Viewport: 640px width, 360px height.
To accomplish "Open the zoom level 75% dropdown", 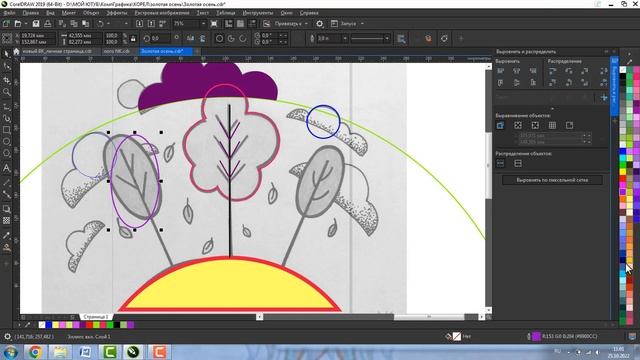I will pyautogui.click(x=203, y=24).
